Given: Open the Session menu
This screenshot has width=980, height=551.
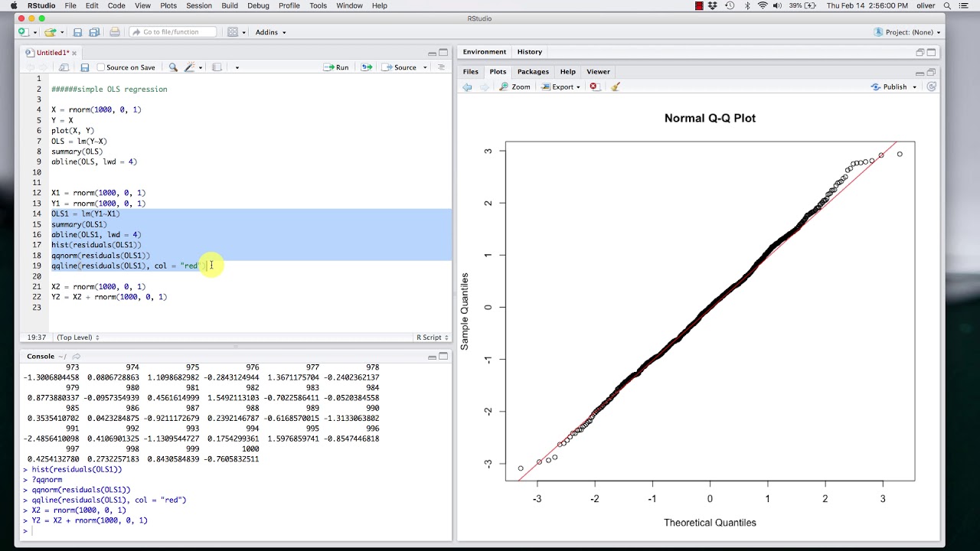Looking at the screenshot, I should tap(198, 5).
